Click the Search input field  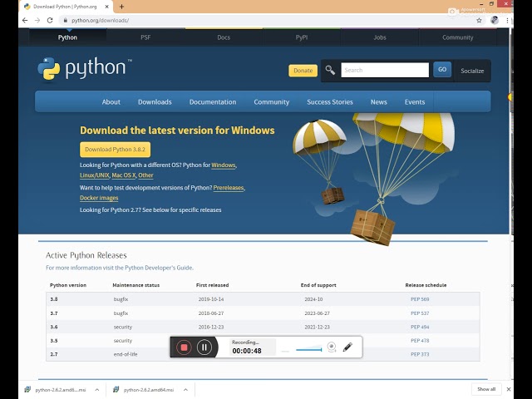pos(385,70)
